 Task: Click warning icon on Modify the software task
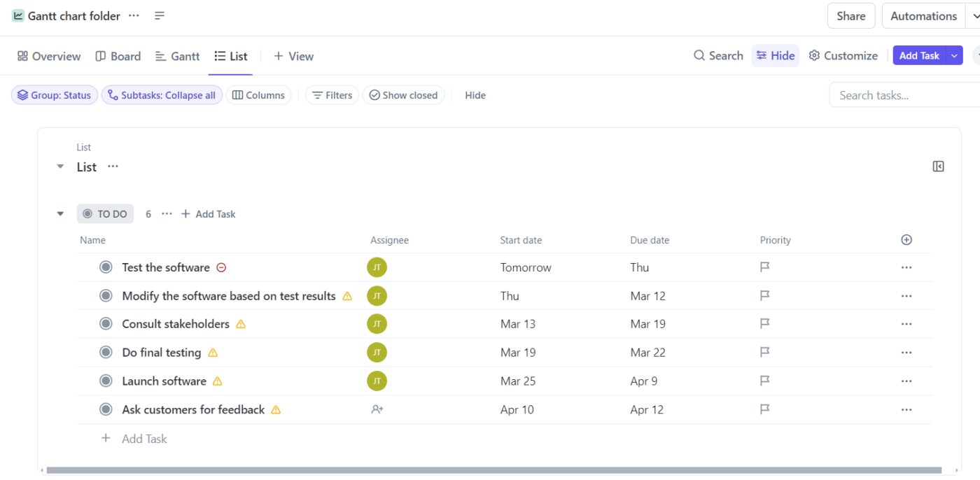(347, 296)
